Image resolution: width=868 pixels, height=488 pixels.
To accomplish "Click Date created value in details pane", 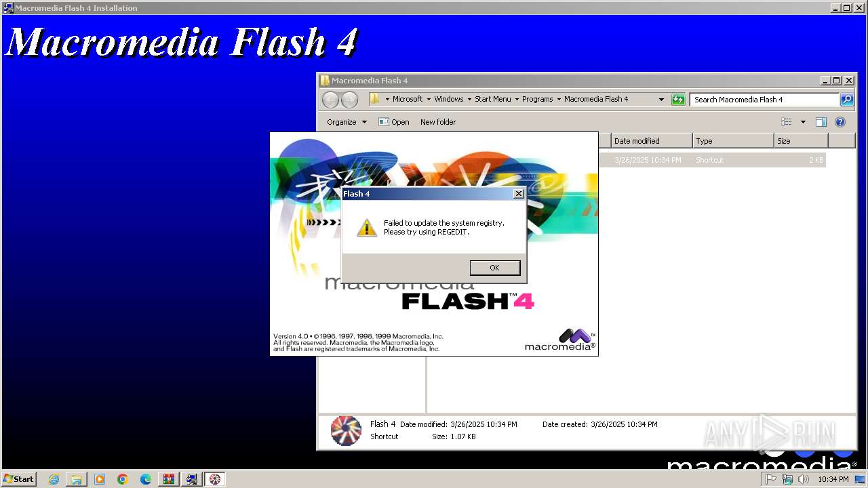I will (x=624, y=424).
